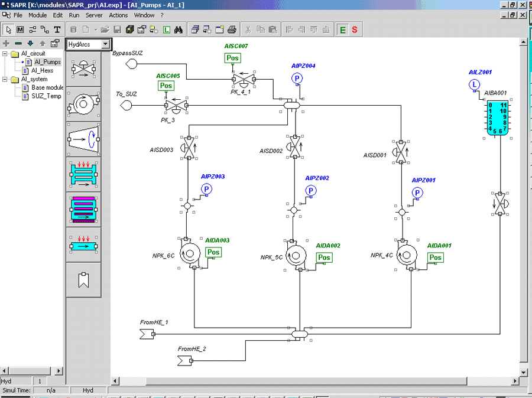
Task: Pick the valve element in palette
Action: 83,69
